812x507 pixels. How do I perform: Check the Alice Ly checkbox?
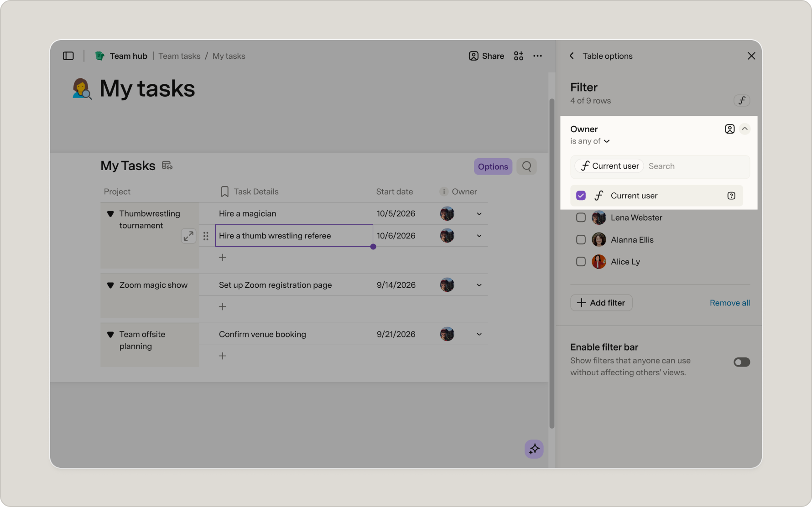pyautogui.click(x=581, y=262)
